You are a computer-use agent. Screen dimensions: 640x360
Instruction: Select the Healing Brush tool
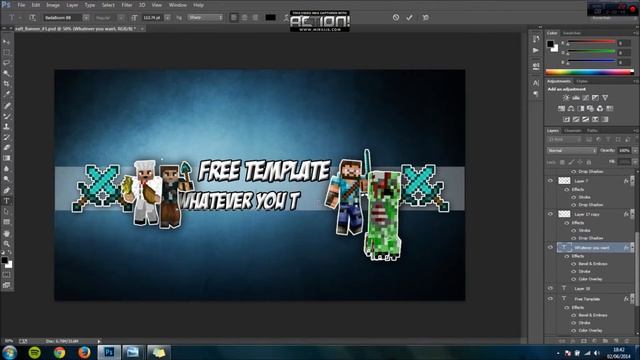coord(7,106)
